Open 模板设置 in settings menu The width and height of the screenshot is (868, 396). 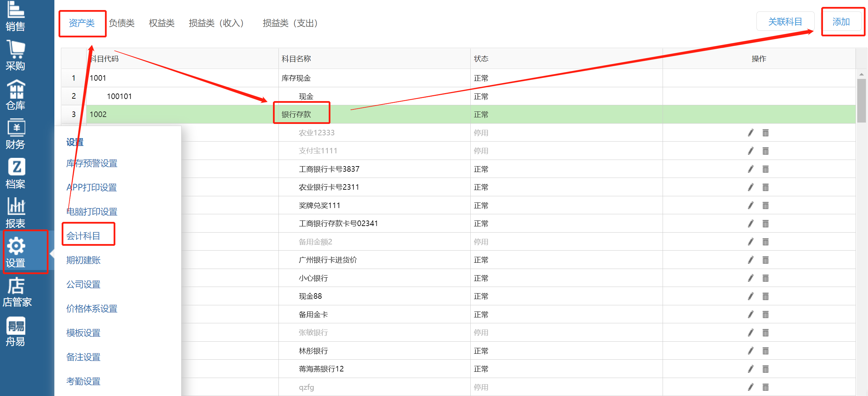[83, 333]
